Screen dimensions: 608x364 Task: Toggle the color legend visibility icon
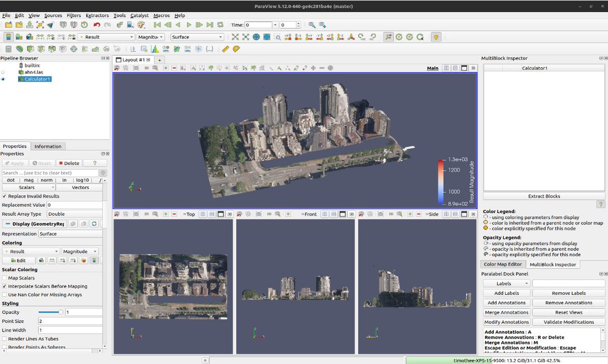9,37
